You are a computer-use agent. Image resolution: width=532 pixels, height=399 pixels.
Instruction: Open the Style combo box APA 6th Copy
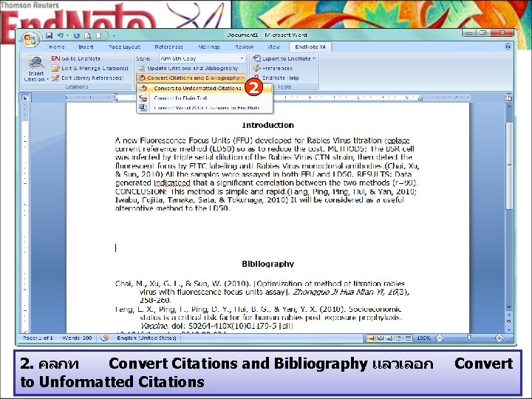click(202, 58)
